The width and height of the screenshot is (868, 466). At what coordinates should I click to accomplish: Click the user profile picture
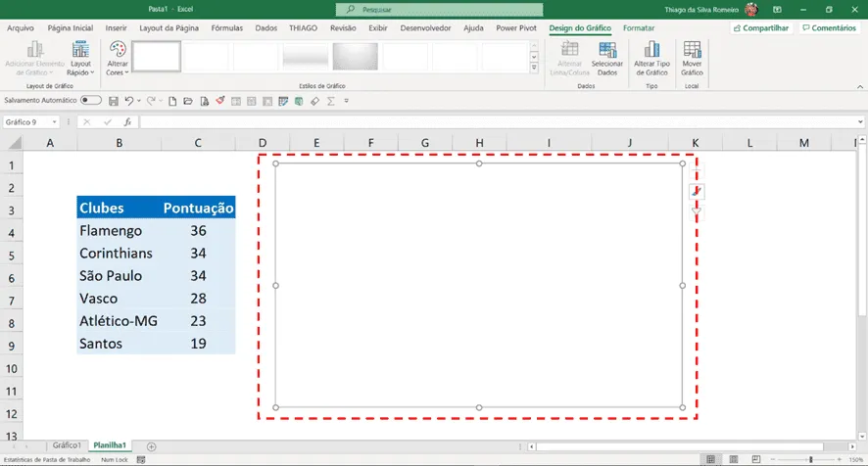click(x=751, y=10)
